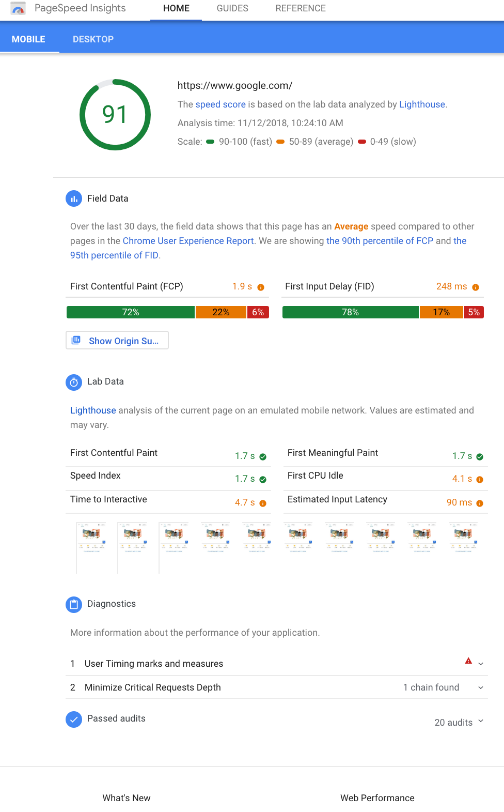Open the GUIDES menu item

click(232, 8)
